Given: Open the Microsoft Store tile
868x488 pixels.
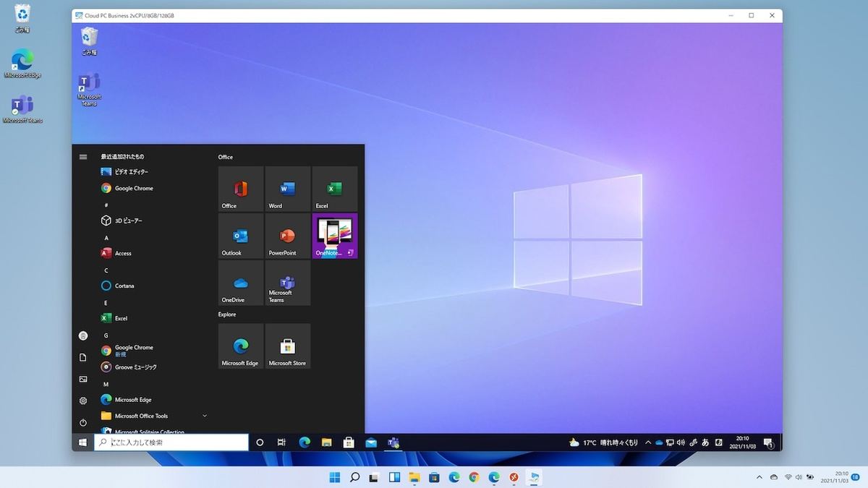Looking at the screenshot, I should [288, 346].
